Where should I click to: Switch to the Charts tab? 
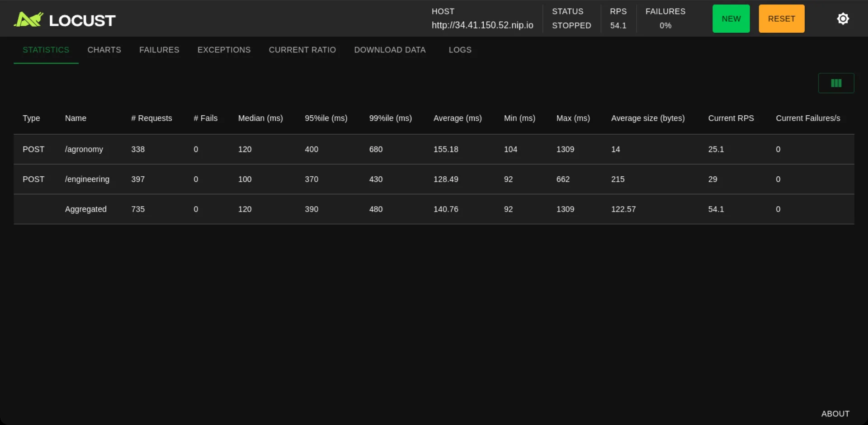click(104, 50)
